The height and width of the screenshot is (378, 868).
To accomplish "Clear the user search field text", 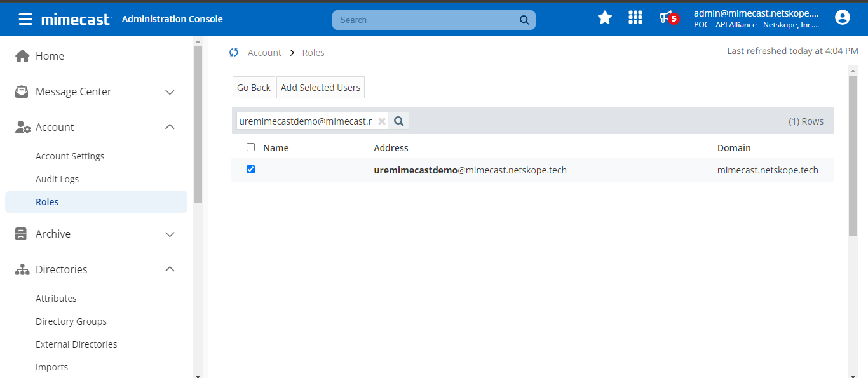I will coord(382,121).
